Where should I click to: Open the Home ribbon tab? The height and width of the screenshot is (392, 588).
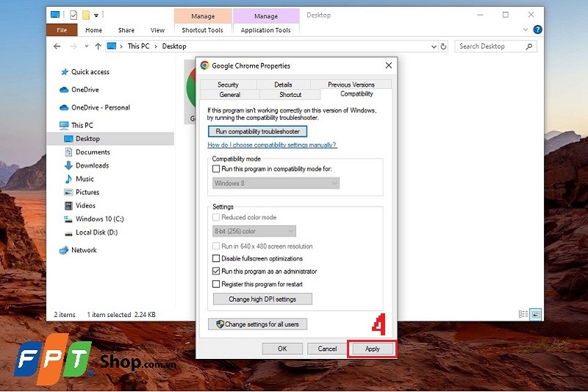[x=94, y=30]
